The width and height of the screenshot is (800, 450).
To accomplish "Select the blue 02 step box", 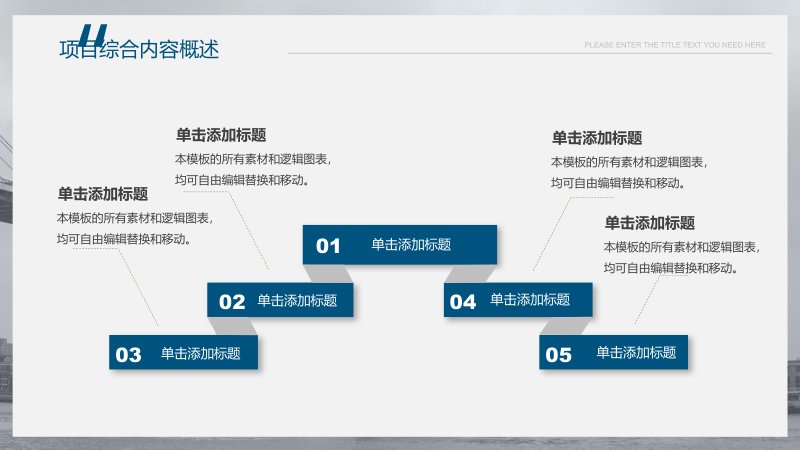I will tap(280, 300).
